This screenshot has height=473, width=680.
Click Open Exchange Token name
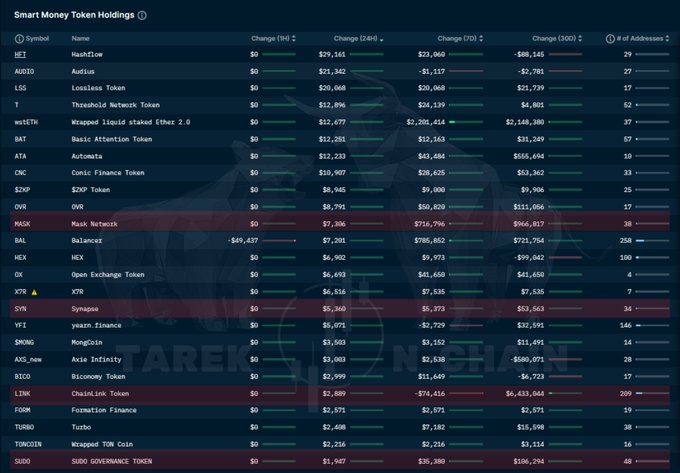click(x=108, y=275)
